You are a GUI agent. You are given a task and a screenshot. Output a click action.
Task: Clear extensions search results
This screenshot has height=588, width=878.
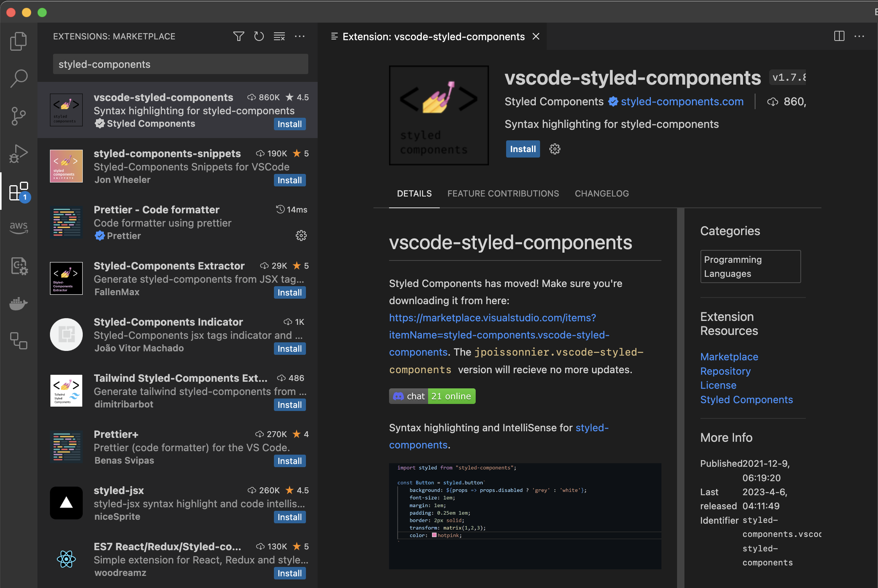pyautogui.click(x=279, y=36)
